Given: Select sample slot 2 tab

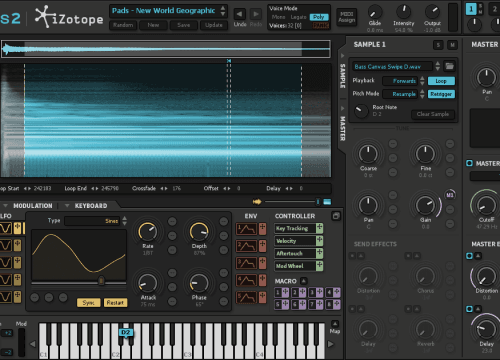Looking at the screenshot, I should (495, 9).
